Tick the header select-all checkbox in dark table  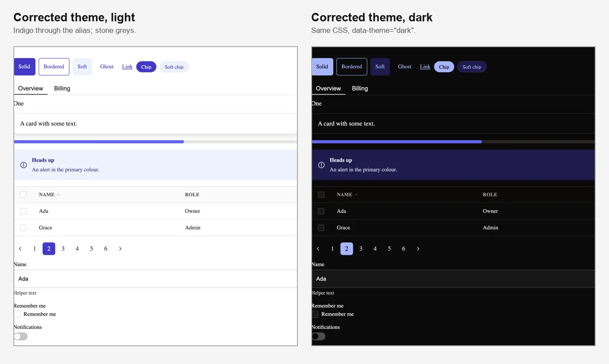[321, 195]
